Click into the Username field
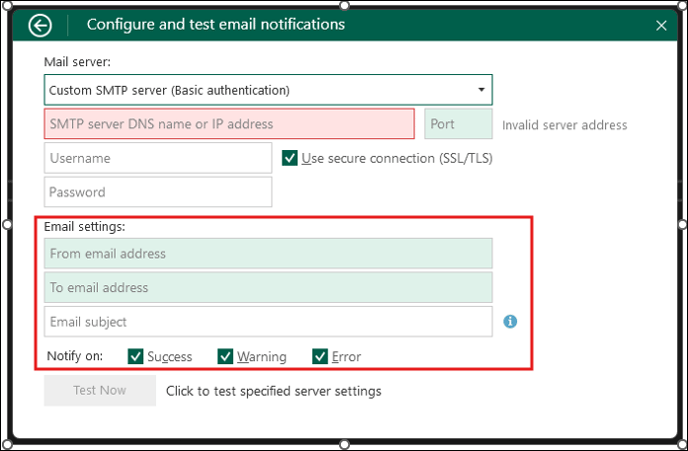688x451 pixels. tap(158, 158)
